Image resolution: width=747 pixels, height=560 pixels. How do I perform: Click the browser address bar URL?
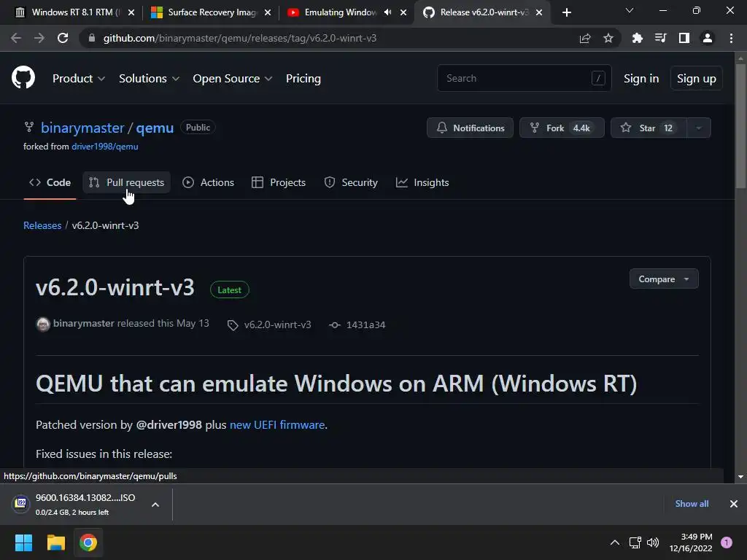[239, 38]
